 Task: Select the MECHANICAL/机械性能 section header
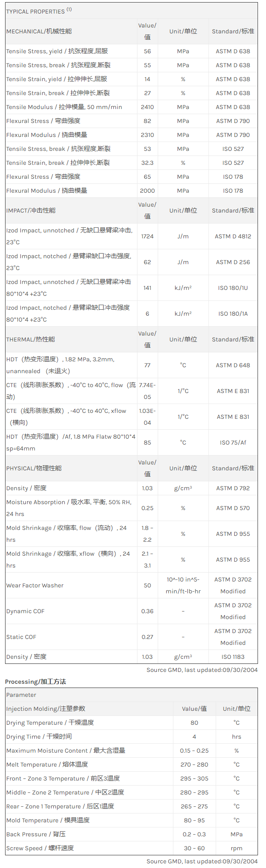tap(39, 31)
